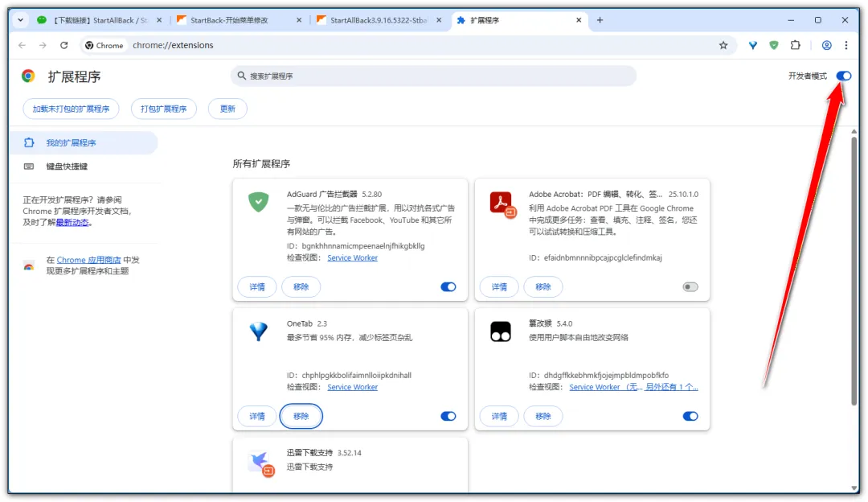Click the Chrome Web Store rainbow icon

(x=29, y=266)
